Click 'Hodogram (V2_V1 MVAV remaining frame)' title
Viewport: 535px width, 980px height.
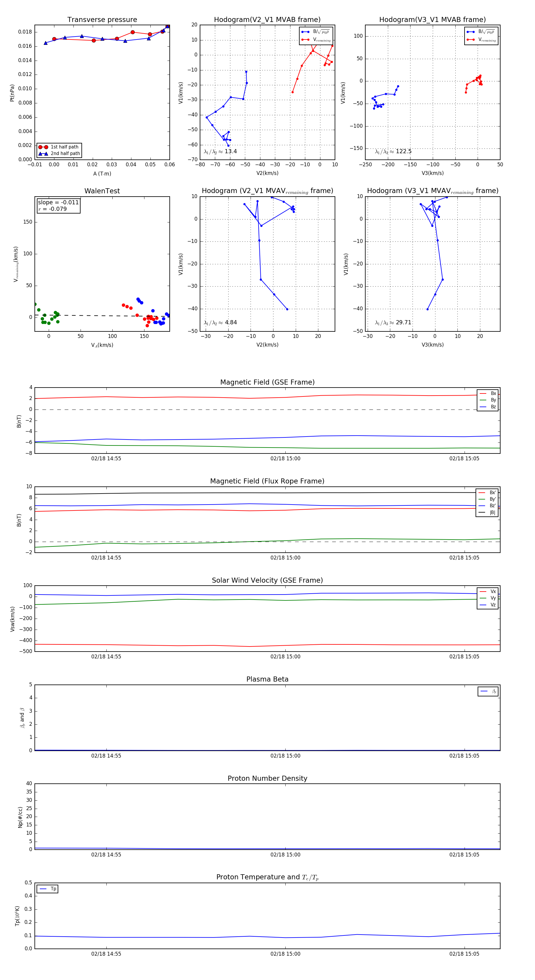267,191
